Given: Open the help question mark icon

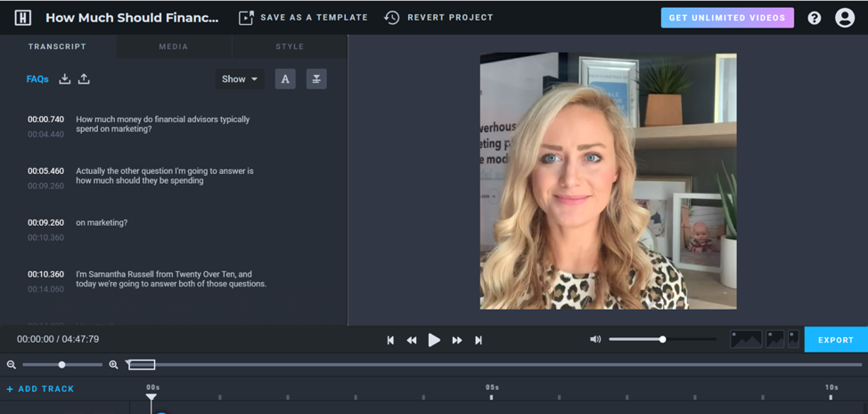Looking at the screenshot, I should 814,18.
